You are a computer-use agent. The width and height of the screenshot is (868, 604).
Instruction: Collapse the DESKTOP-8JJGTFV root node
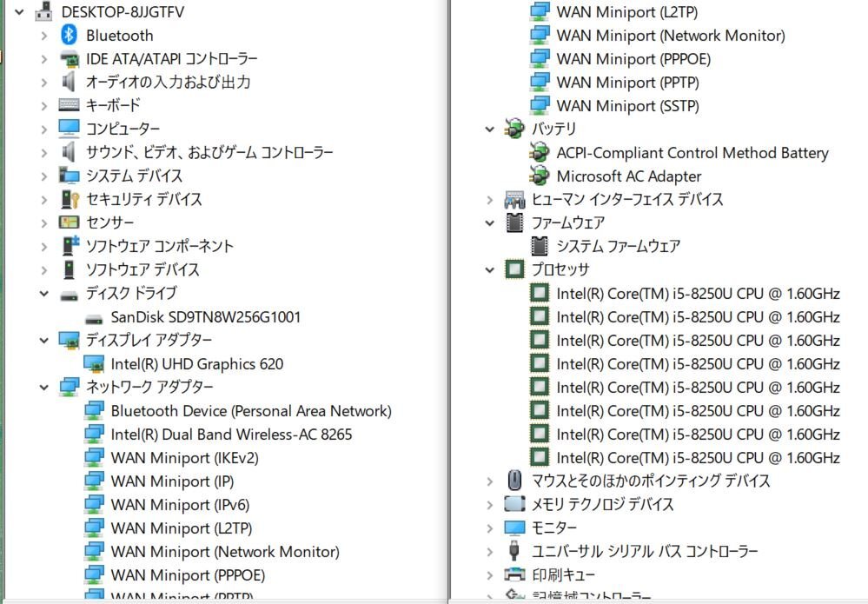[19, 11]
